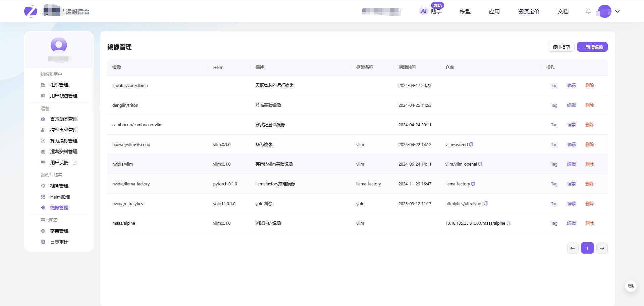Image resolution: width=644 pixels, height=306 pixels.
Task: Open 模型 in top navigation
Action: click(x=465, y=12)
